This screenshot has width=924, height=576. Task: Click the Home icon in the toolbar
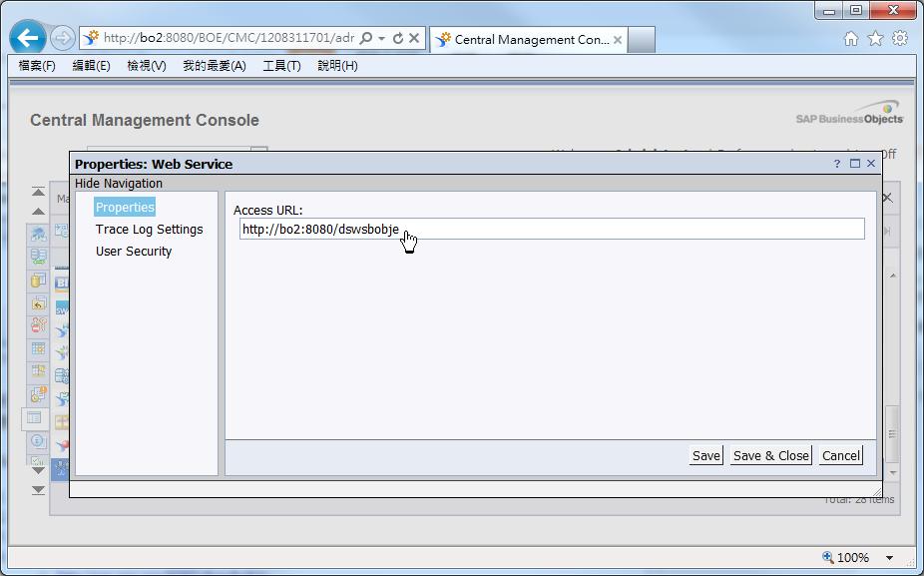click(x=849, y=37)
